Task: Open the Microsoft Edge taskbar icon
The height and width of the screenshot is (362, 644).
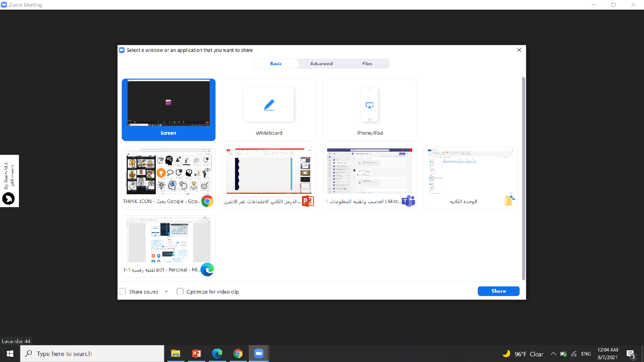Action: click(217, 354)
